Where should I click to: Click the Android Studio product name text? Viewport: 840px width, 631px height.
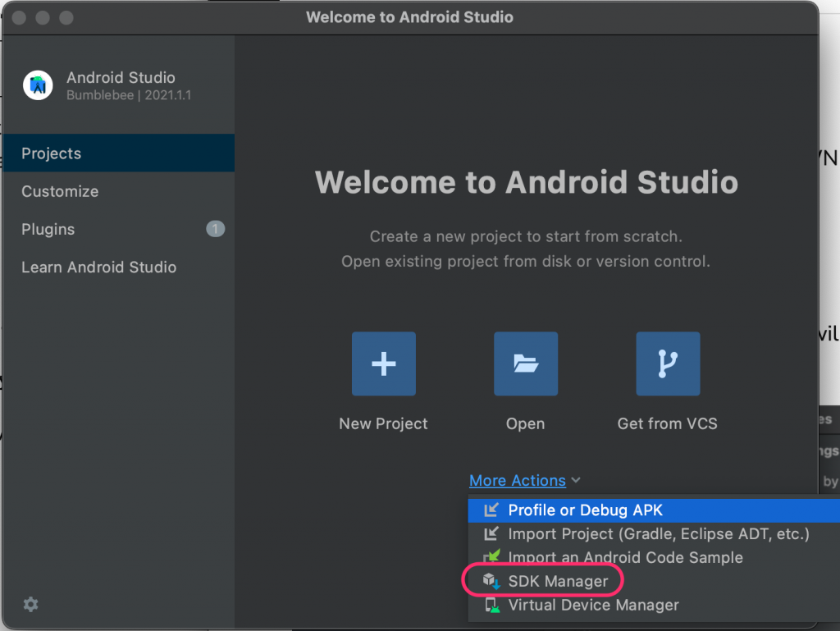(121, 78)
